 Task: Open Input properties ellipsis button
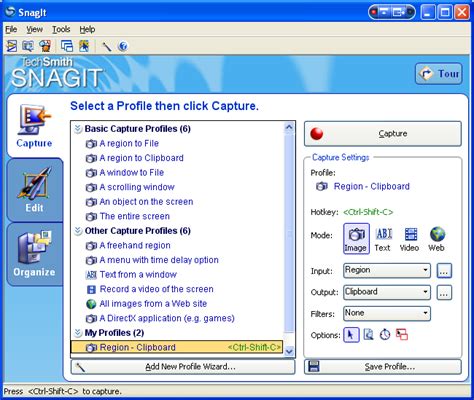point(444,271)
